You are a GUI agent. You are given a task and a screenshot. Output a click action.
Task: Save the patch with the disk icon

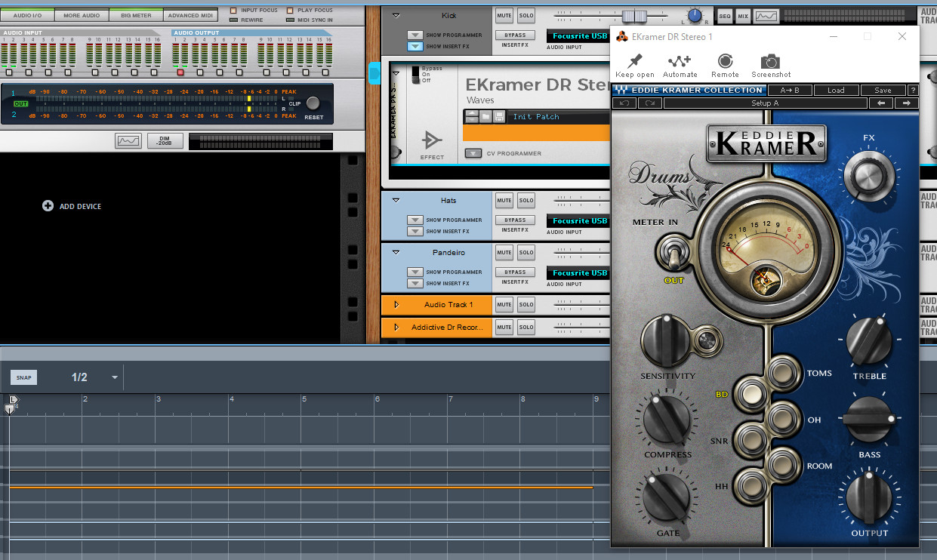point(498,116)
